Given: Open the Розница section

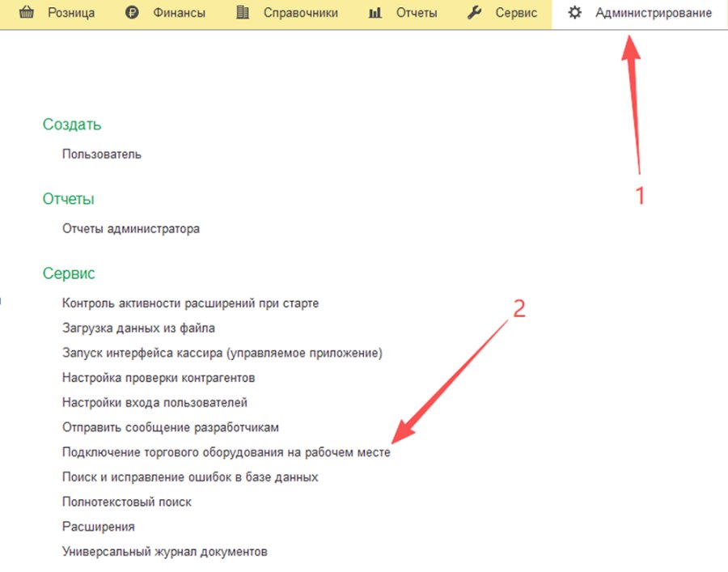Looking at the screenshot, I should coord(71,13).
